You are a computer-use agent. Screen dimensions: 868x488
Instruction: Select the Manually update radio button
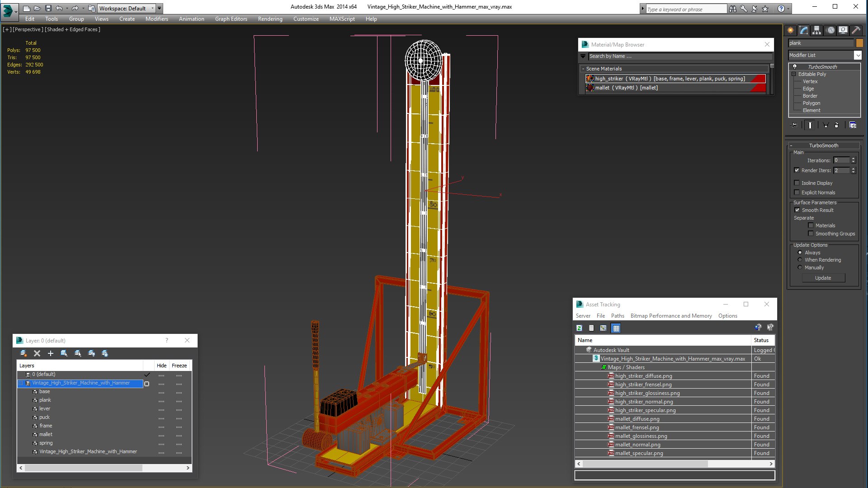click(800, 267)
